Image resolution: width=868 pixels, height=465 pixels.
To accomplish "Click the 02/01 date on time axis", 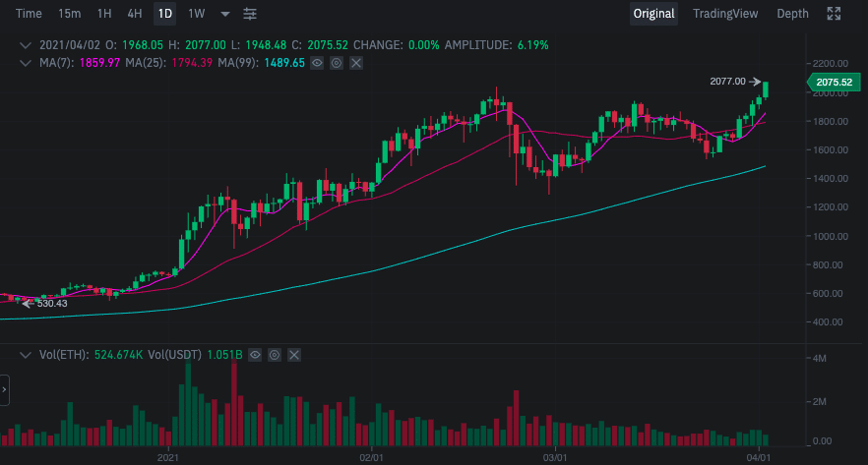I will tap(371, 458).
